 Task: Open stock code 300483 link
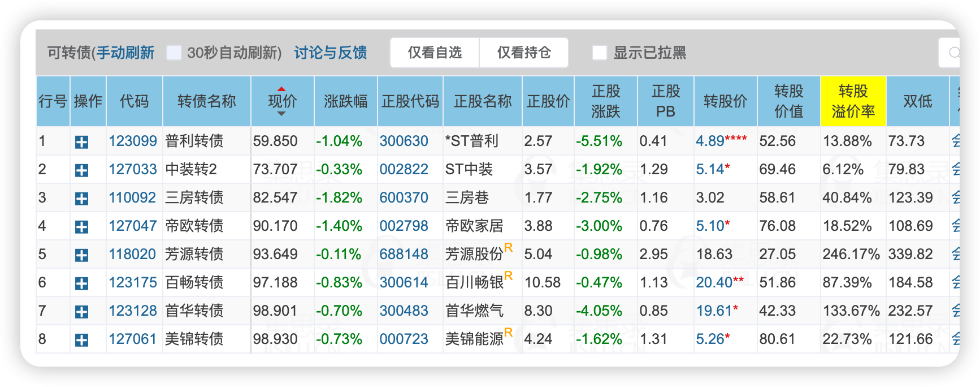click(x=404, y=311)
